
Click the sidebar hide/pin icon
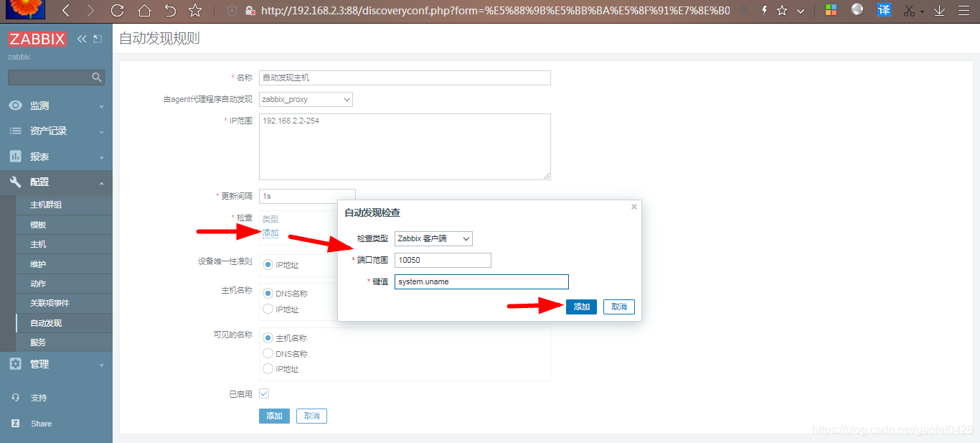point(98,39)
